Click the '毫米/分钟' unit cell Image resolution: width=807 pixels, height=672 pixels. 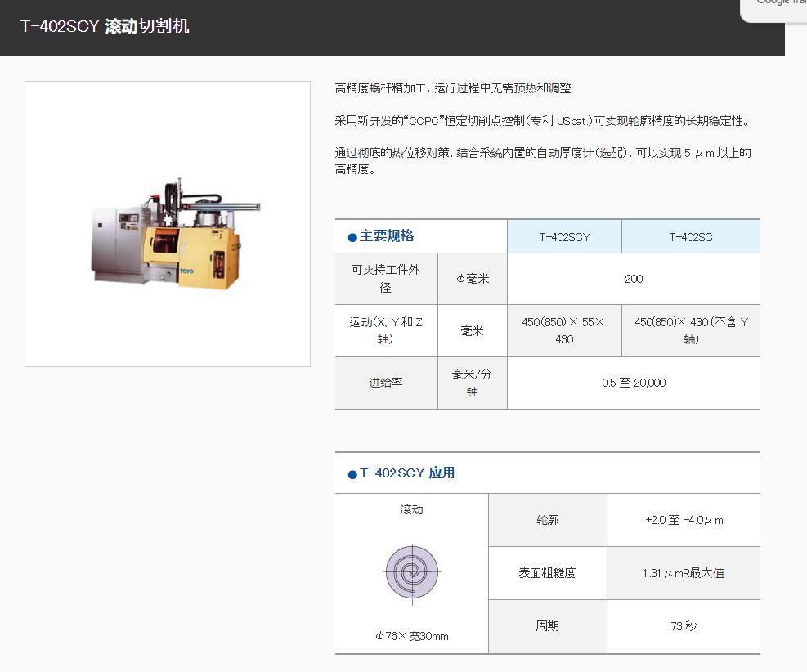click(473, 383)
